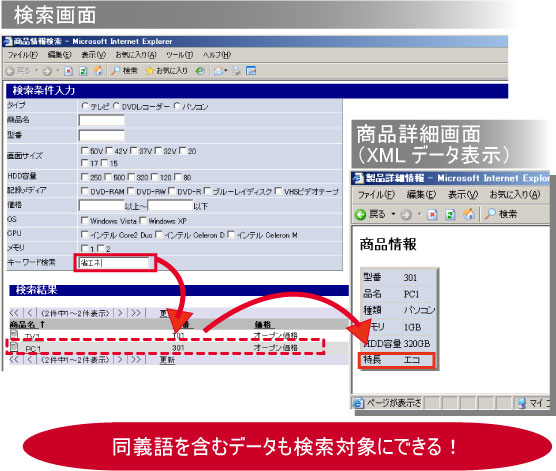Select the テレビ radio button
This screenshot has height=471, width=556.
tap(84, 106)
